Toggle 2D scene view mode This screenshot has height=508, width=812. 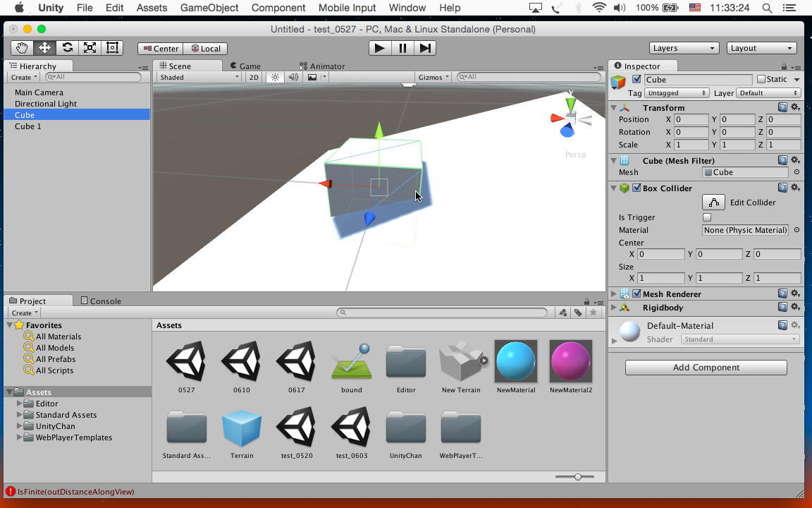[x=254, y=77]
